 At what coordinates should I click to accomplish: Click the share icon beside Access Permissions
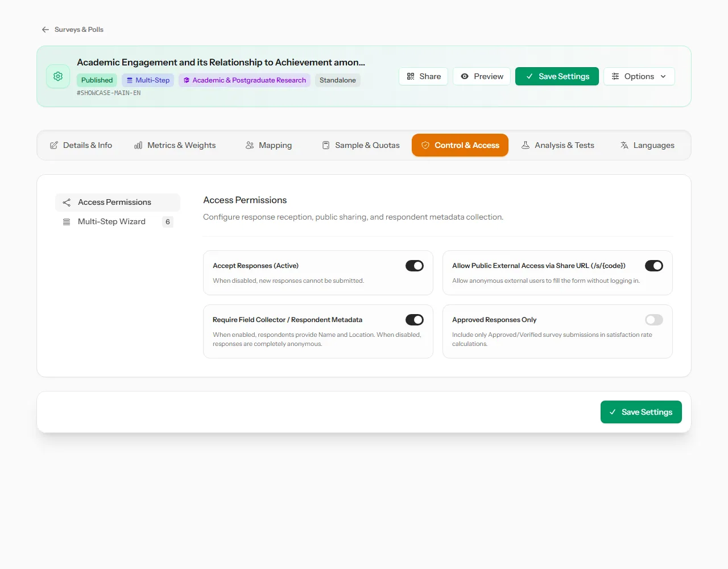67,202
